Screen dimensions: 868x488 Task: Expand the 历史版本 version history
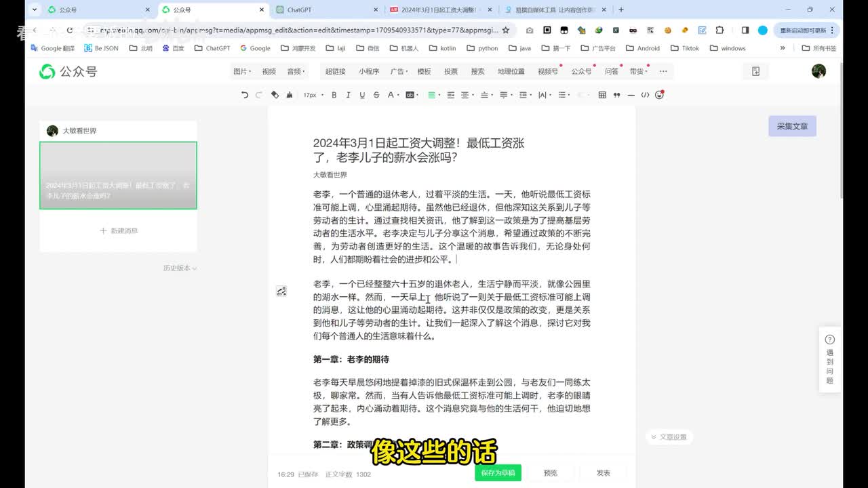point(180,268)
